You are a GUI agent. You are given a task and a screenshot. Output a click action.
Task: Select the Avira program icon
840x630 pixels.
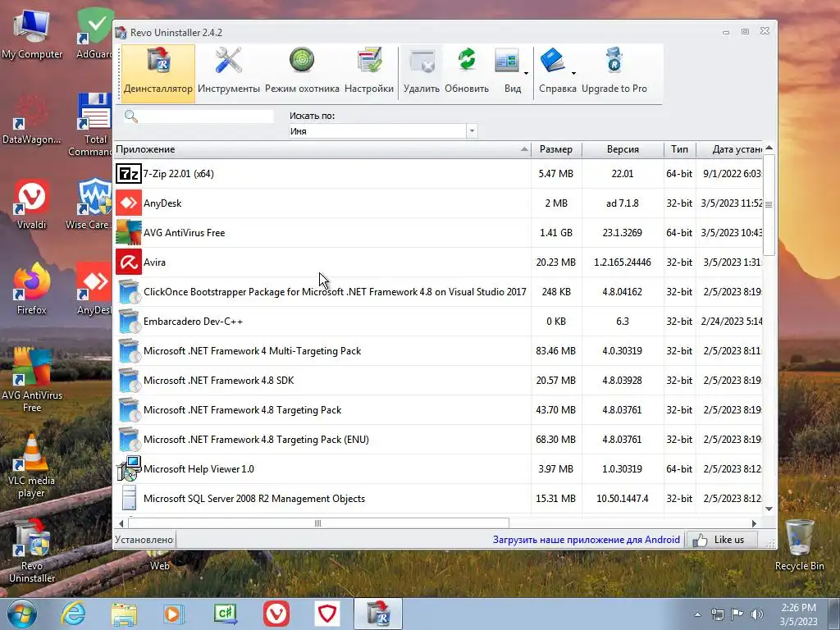[129, 262]
